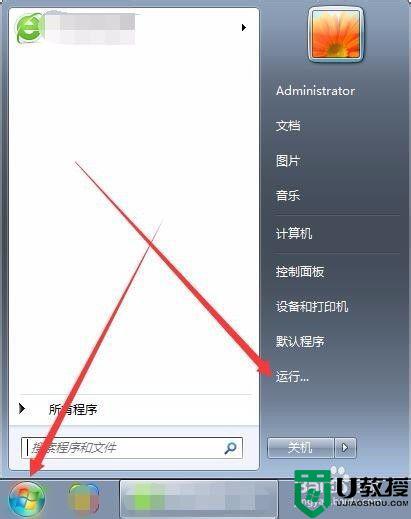Open the 文档 folder link
Screen dimensions: 411x519
point(288,126)
